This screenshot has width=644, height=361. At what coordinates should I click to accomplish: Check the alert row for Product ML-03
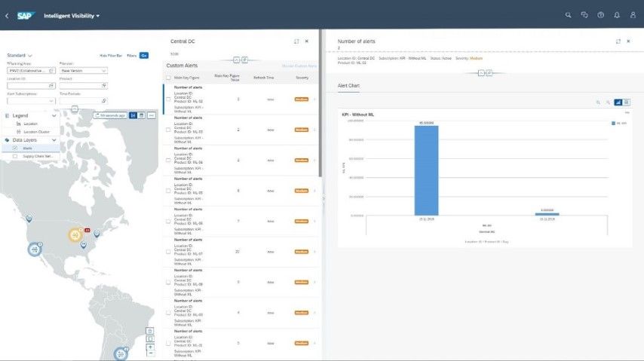pos(168,130)
